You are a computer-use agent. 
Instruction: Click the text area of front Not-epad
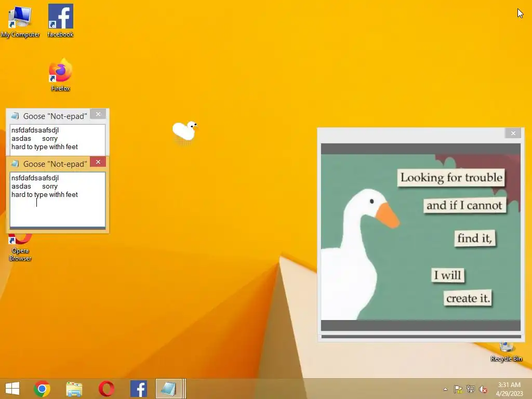pyautogui.click(x=58, y=199)
